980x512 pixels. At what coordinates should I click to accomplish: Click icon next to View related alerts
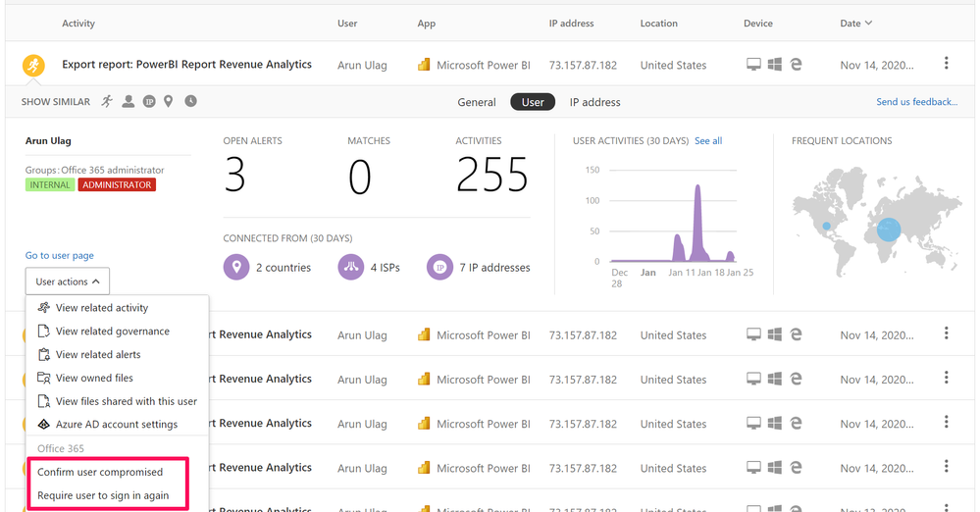(44, 354)
